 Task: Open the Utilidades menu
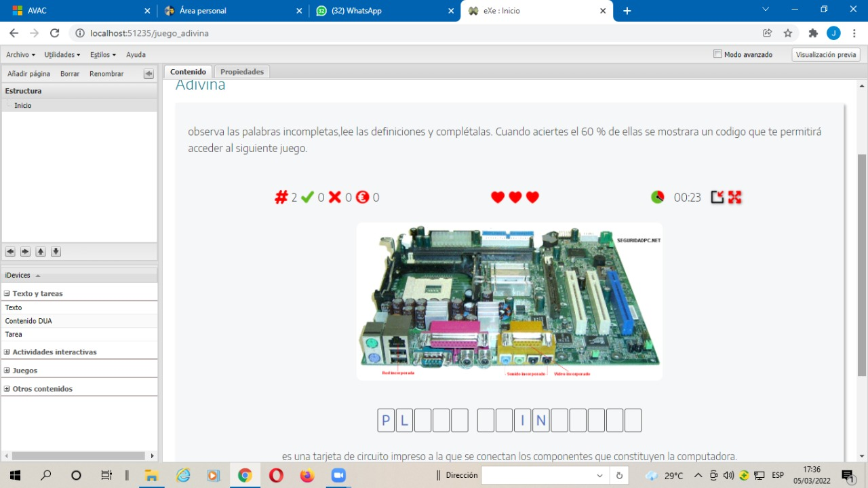(62, 54)
